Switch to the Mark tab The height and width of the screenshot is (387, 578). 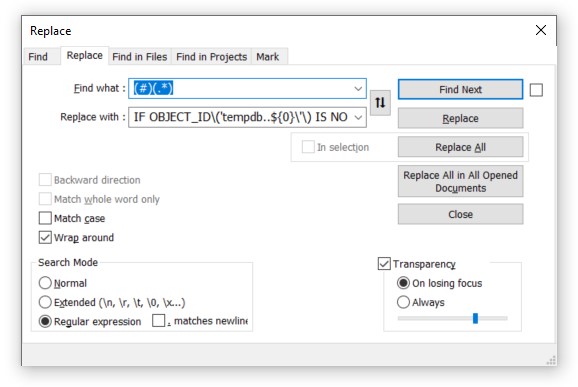tap(268, 57)
